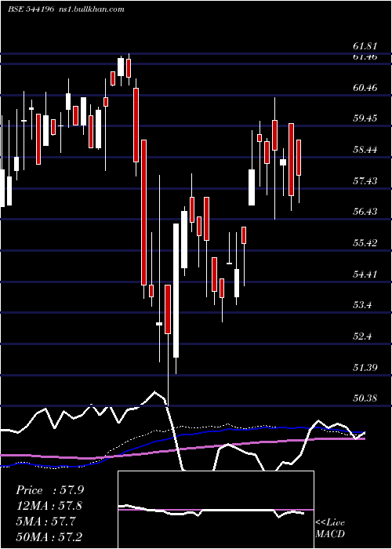Click the 54.41 price level label
This screenshot has height=549, width=392.
pos(365,274)
